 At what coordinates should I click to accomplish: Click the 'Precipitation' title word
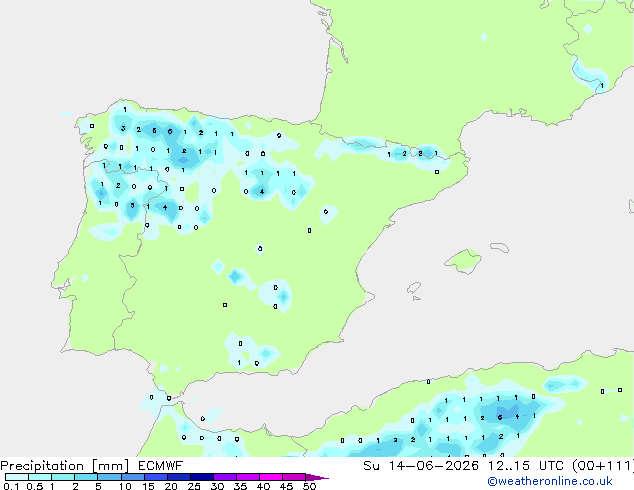[42, 466]
